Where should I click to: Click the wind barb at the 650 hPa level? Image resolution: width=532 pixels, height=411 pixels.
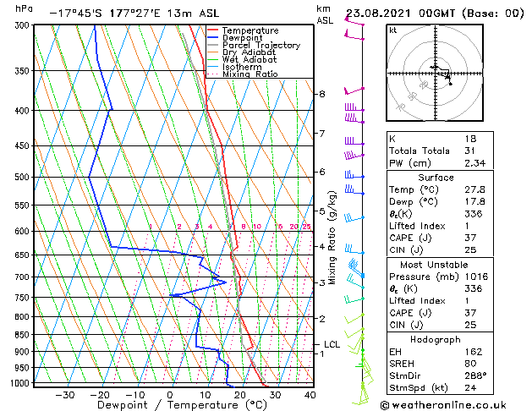[x=354, y=249]
